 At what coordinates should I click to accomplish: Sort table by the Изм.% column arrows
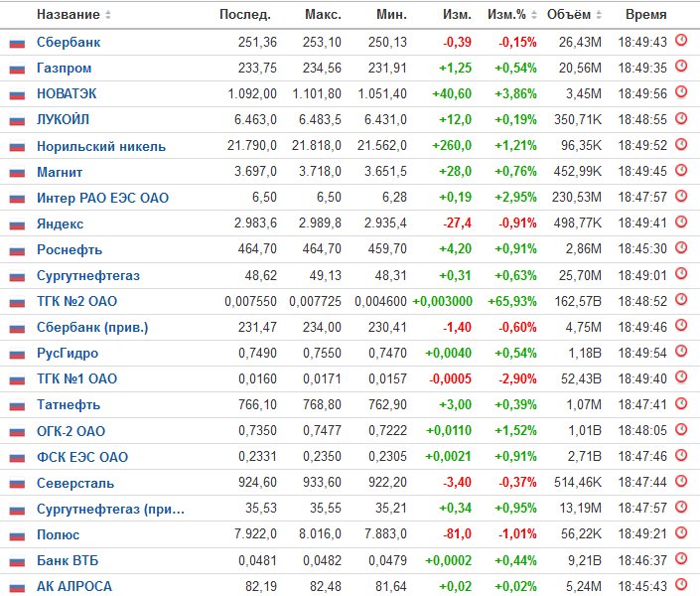click(x=534, y=15)
